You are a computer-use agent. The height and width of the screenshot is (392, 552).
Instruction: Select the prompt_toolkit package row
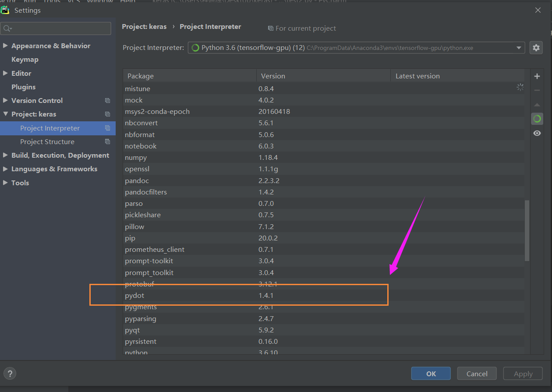pos(324,272)
